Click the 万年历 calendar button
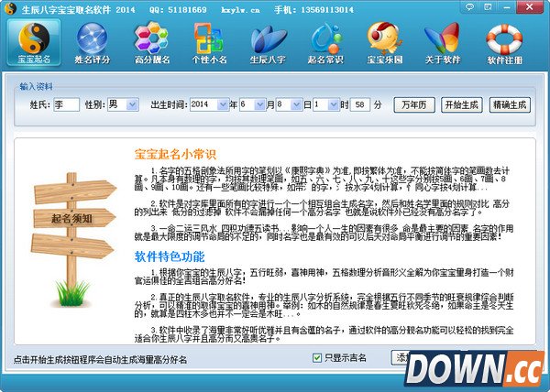This screenshot has width=550, height=392. (x=413, y=105)
